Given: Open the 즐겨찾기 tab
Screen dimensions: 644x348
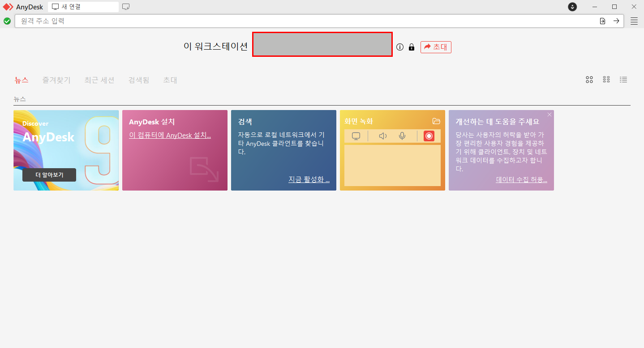Looking at the screenshot, I should [x=56, y=80].
